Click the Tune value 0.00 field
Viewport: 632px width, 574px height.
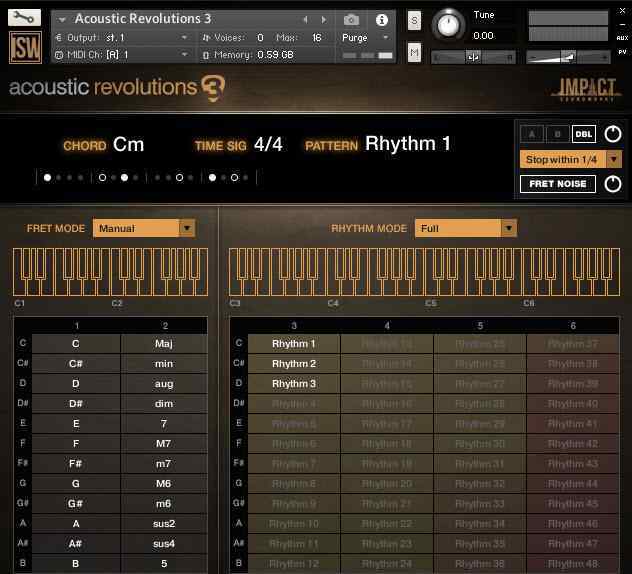click(x=484, y=35)
